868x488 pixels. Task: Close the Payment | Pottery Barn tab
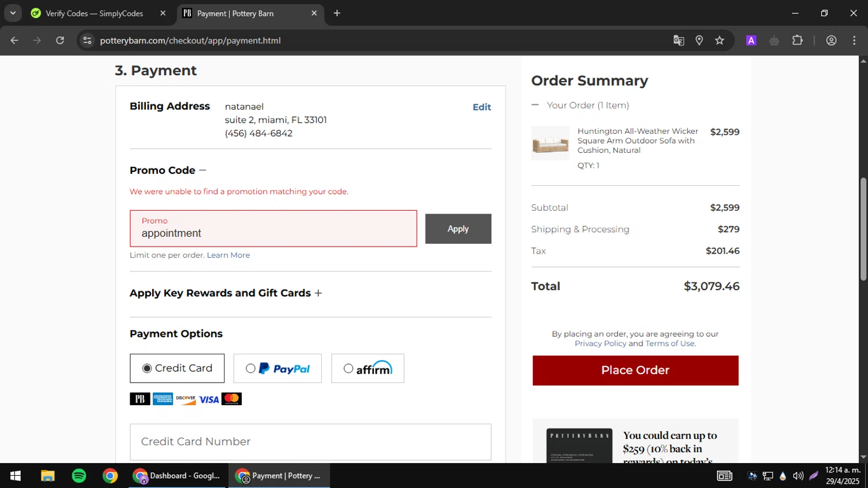(x=314, y=13)
